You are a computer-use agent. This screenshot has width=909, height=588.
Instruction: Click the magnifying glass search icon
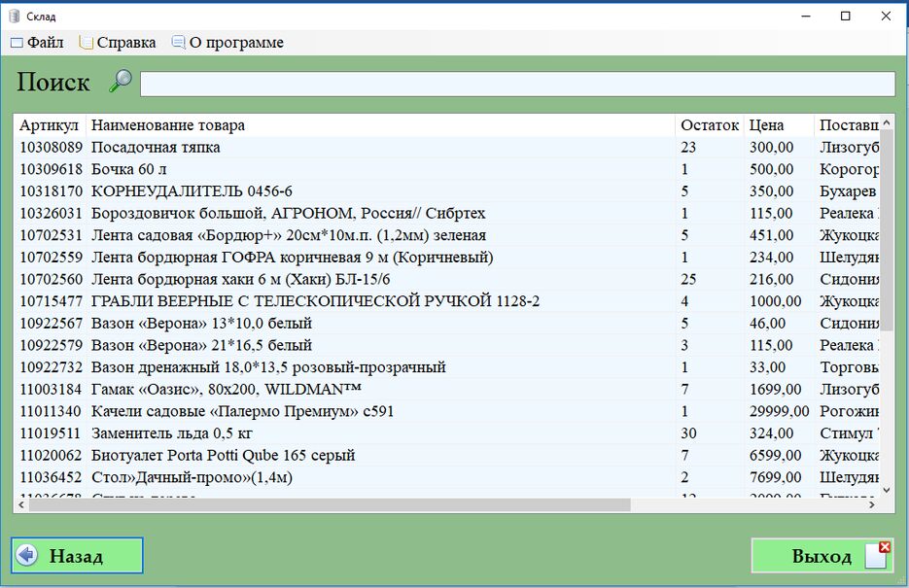(x=121, y=82)
